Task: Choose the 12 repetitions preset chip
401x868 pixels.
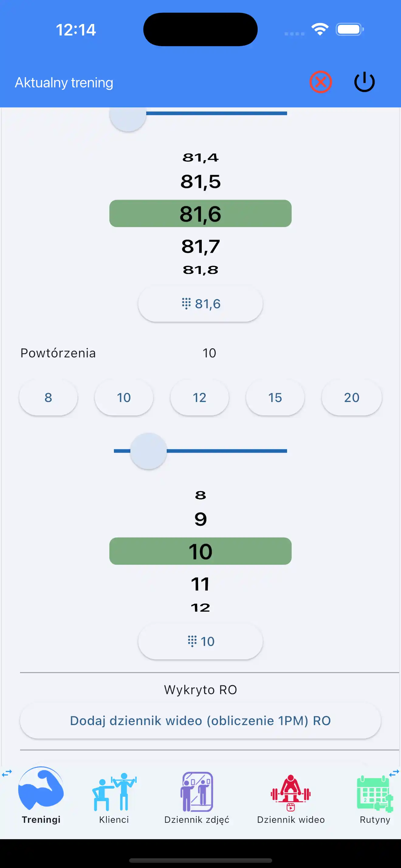Action: 199,398
